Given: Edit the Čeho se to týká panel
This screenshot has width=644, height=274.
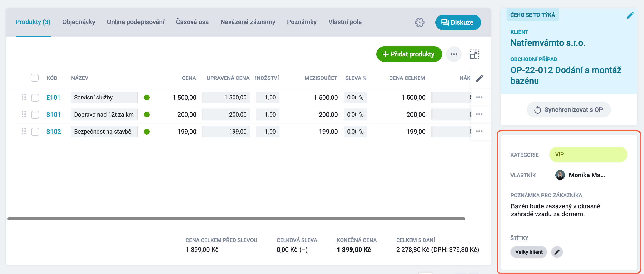Looking at the screenshot, I should (x=630, y=15).
